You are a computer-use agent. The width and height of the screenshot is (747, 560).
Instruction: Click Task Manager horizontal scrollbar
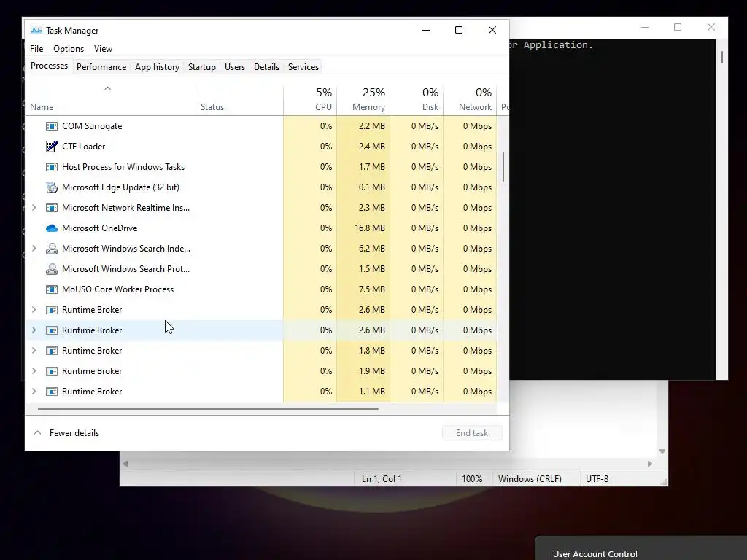(x=208, y=408)
